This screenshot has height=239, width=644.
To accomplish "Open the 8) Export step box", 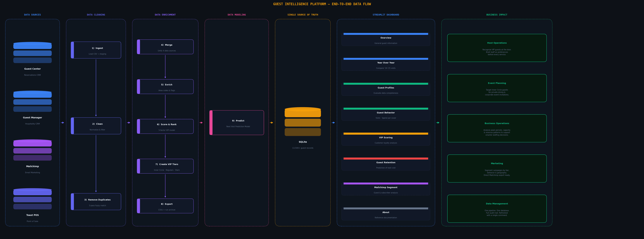I will 165,206.
